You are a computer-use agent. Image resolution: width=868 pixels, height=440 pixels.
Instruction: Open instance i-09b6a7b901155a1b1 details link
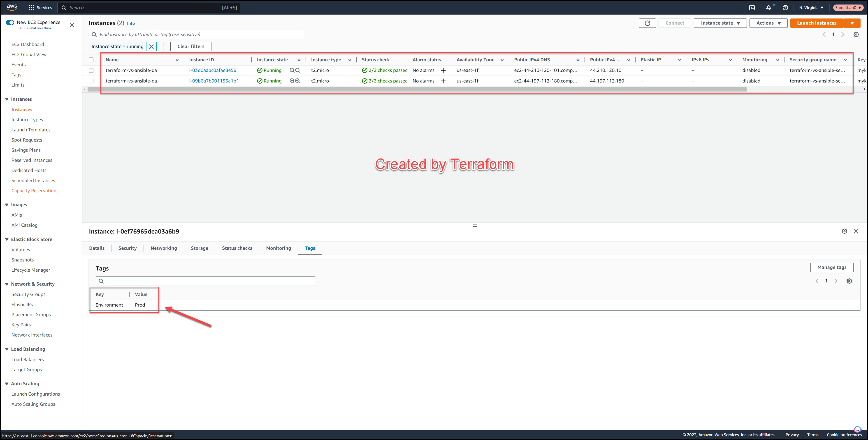point(214,81)
